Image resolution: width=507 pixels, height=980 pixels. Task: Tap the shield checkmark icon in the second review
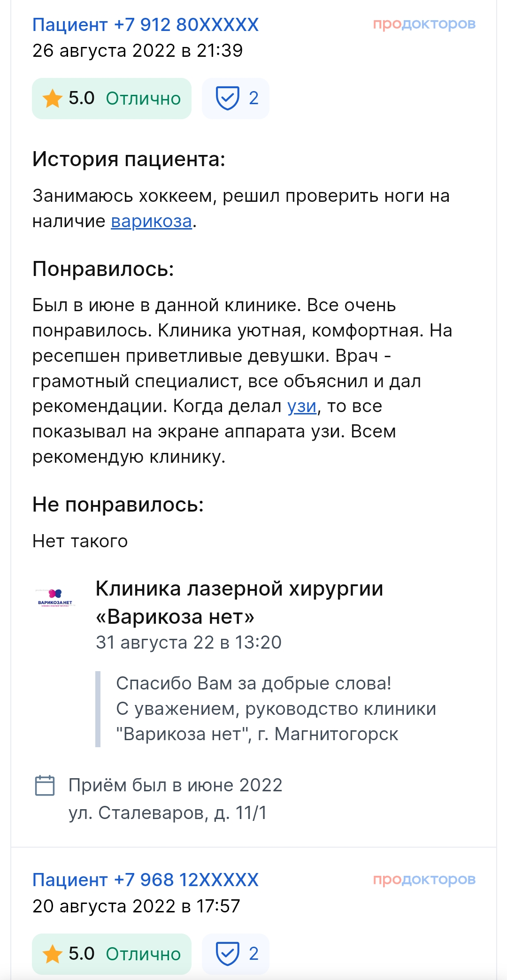(228, 954)
